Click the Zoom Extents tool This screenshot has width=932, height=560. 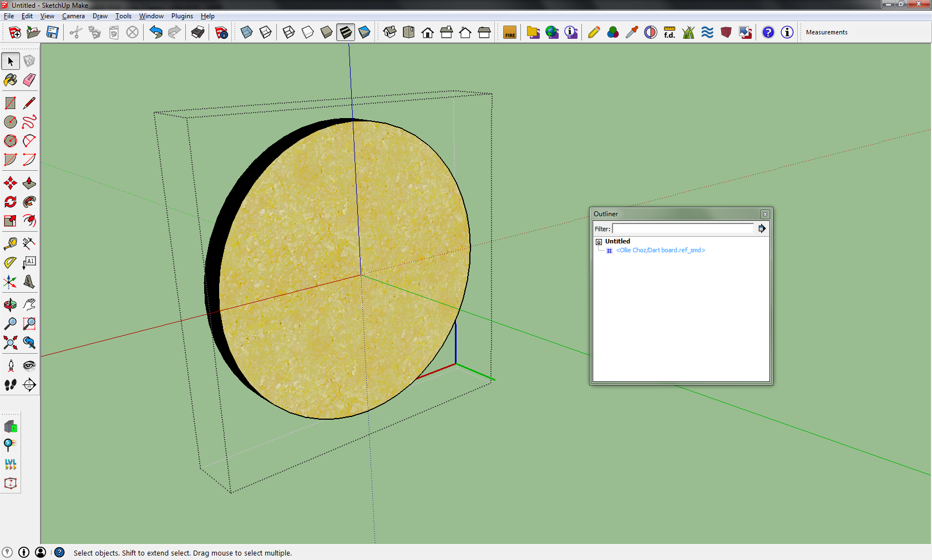(x=11, y=343)
